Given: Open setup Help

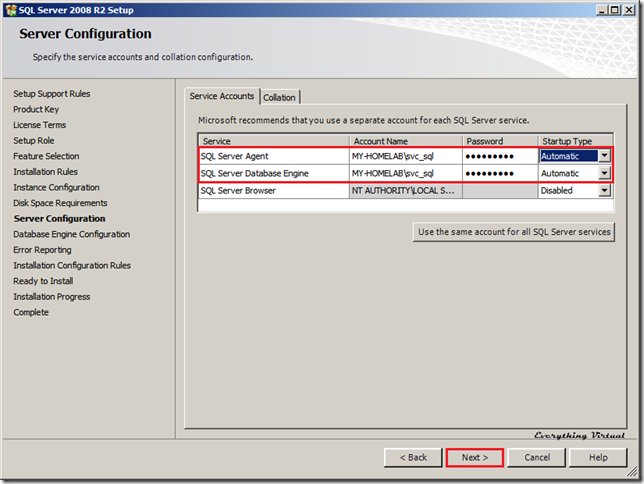Looking at the screenshot, I should pyautogui.click(x=598, y=457).
